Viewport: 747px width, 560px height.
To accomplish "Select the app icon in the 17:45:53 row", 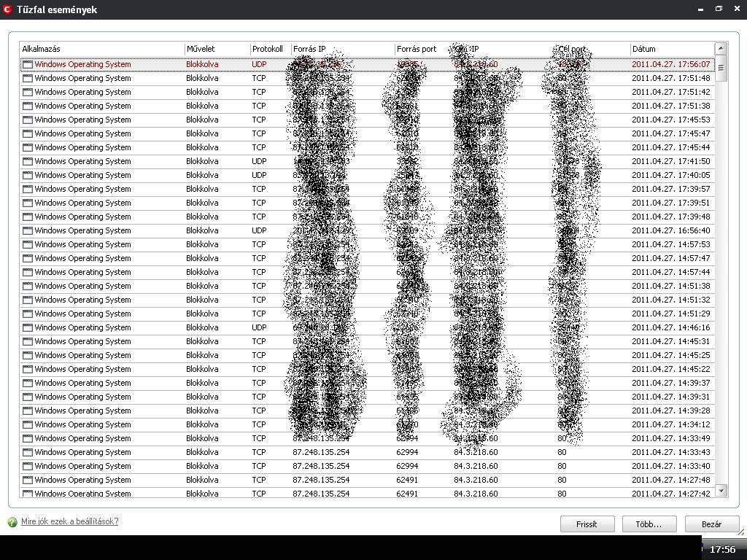I will [x=28, y=120].
